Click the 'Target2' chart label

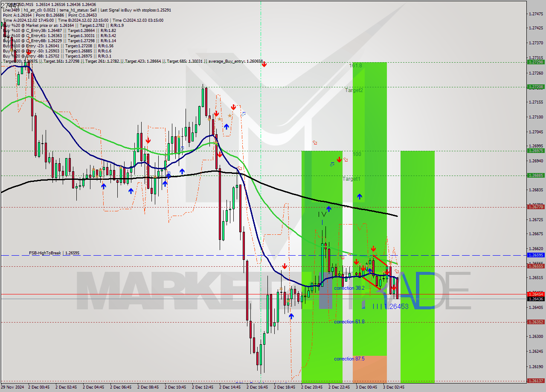tap(354, 90)
